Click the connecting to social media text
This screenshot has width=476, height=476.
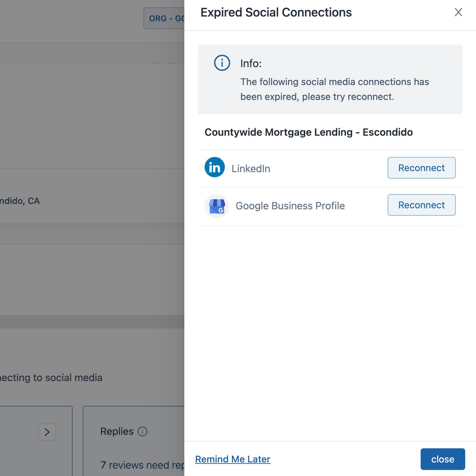(x=51, y=378)
